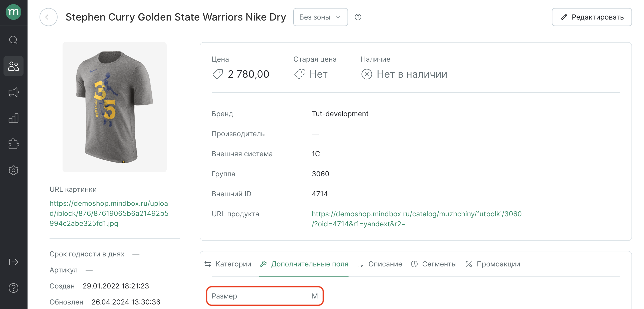The height and width of the screenshot is (309, 644).
Task: Open the campaigns megaphone icon
Action: (14, 92)
